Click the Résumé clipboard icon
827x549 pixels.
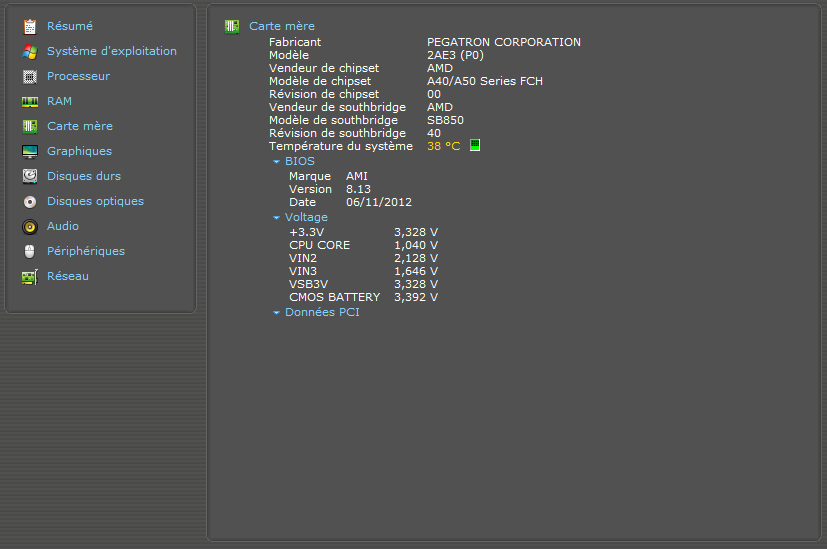point(30,26)
